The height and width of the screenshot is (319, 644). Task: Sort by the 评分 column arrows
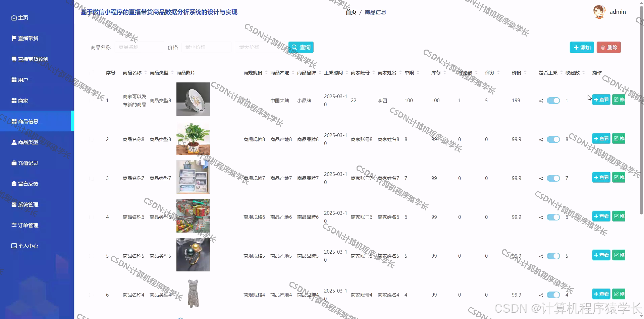(498, 73)
